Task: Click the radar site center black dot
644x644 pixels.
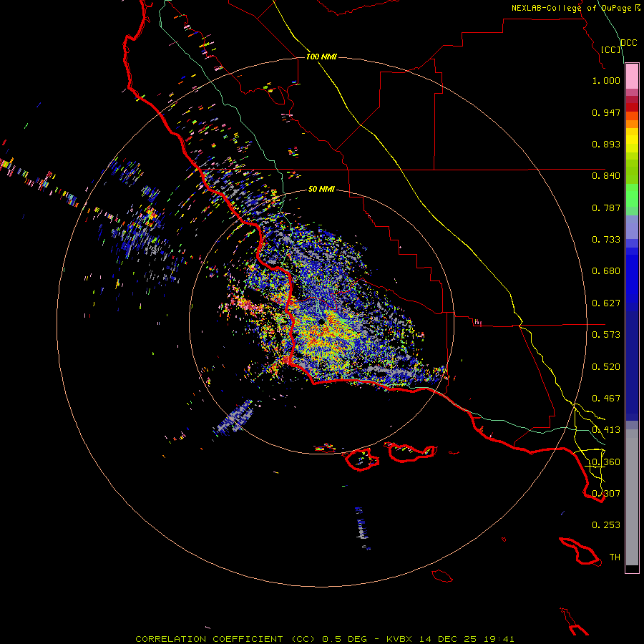Action: [321, 322]
